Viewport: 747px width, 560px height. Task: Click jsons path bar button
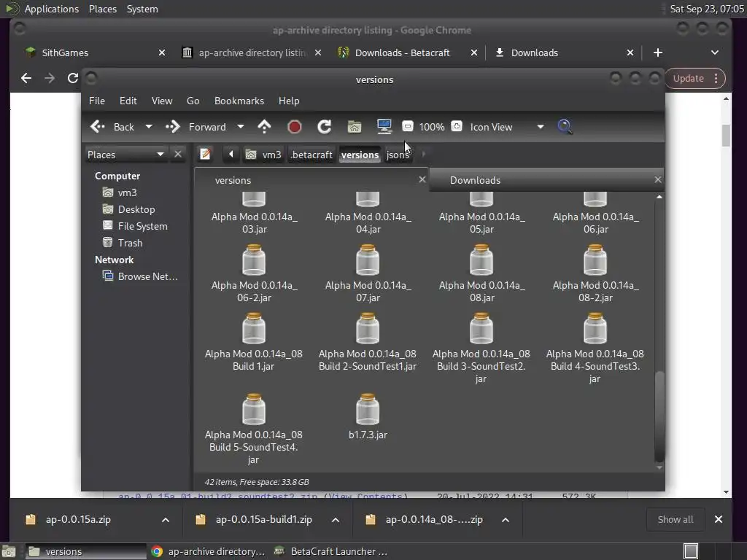tap(398, 155)
